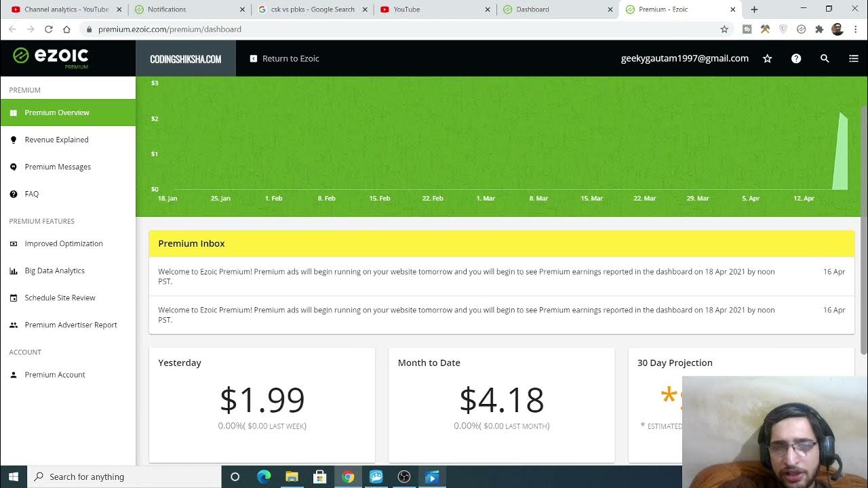Reload the page with the refresh icon
This screenshot has width=868, height=488.
49,29
